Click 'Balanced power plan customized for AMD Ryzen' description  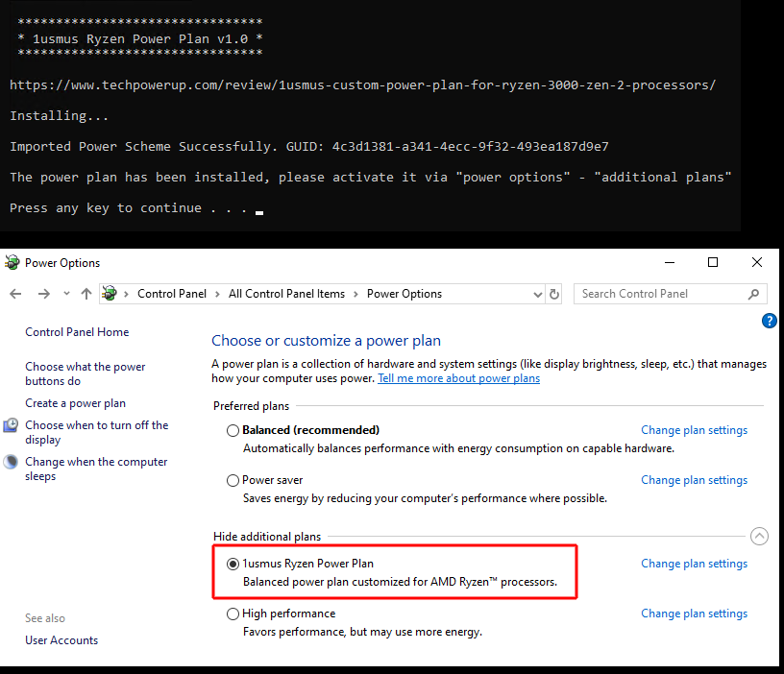point(400,582)
